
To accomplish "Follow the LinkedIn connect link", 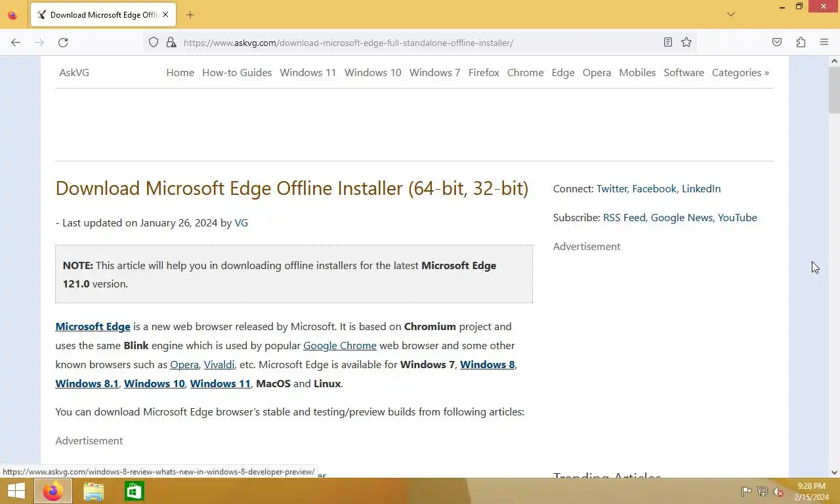I will [x=701, y=189].
